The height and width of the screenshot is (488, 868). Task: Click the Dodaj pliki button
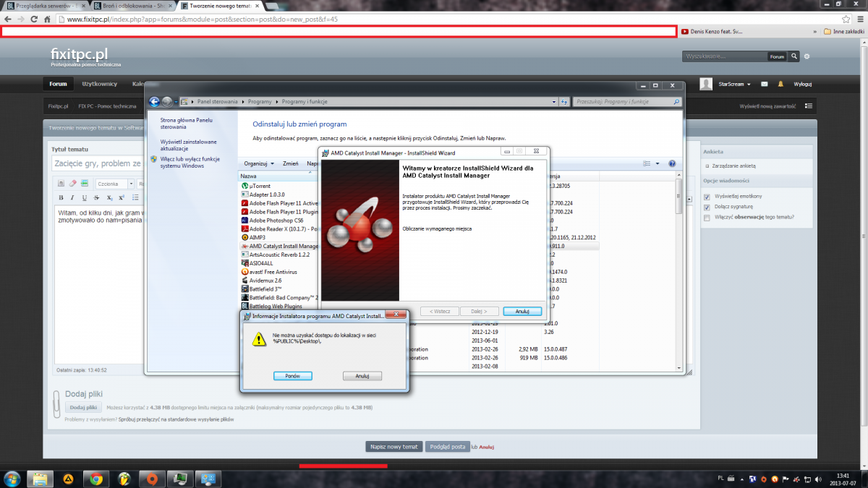pos(82,408)
